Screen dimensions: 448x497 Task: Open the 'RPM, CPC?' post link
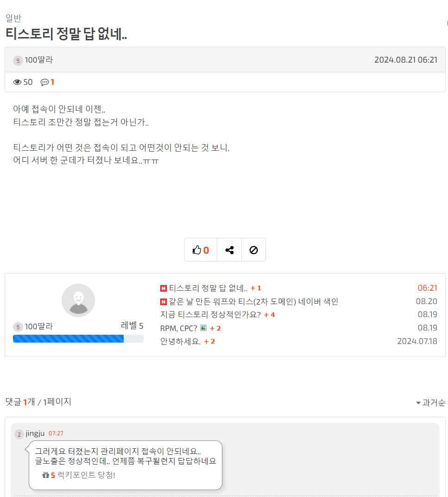click(179, 328)
